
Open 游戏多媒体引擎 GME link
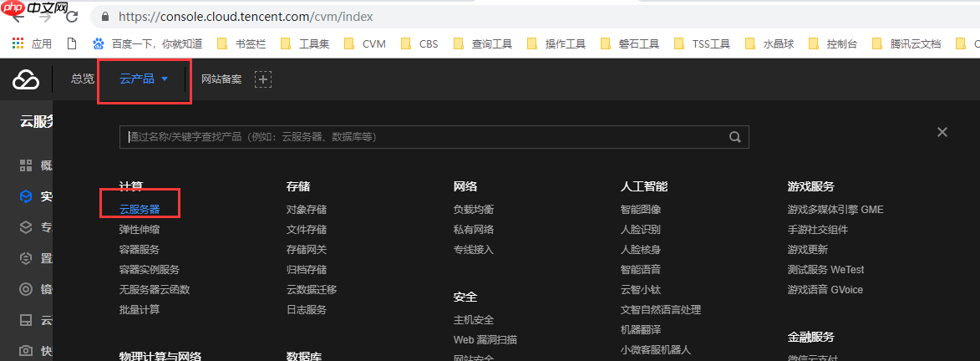(x=835, y=210)
